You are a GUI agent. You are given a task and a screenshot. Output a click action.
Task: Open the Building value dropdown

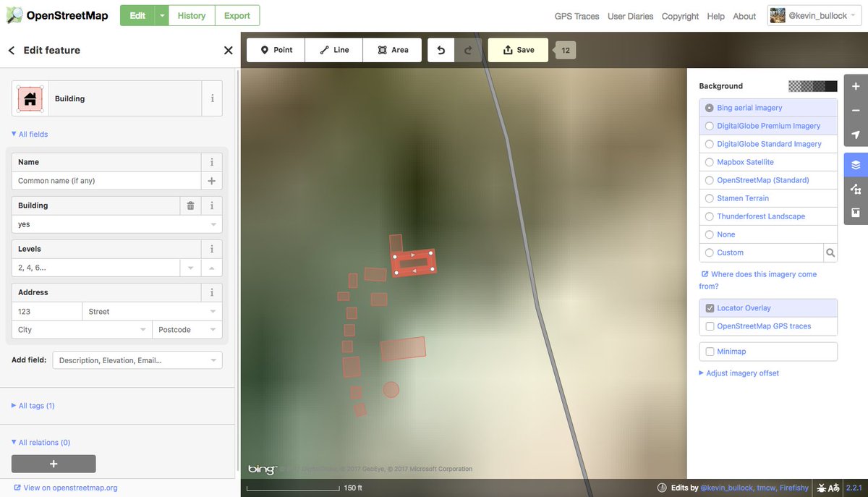[x=213, y=224]
